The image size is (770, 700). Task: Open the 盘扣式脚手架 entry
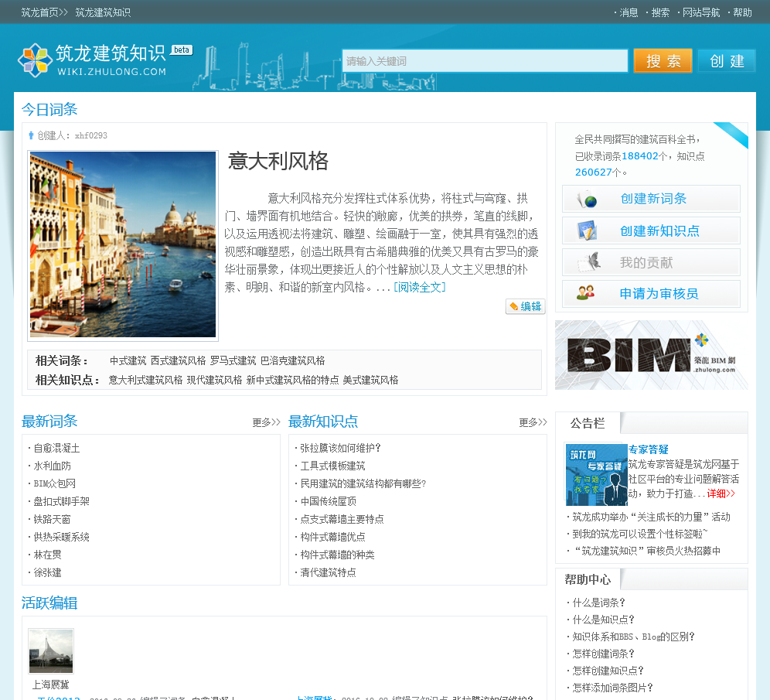61,501
